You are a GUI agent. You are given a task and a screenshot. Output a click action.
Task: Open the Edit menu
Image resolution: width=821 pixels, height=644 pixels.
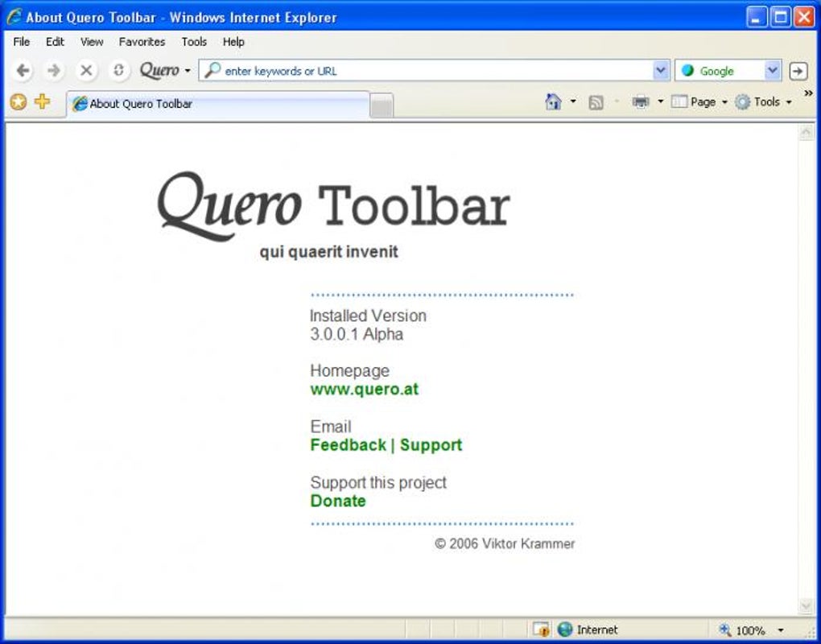coord(55,42)
